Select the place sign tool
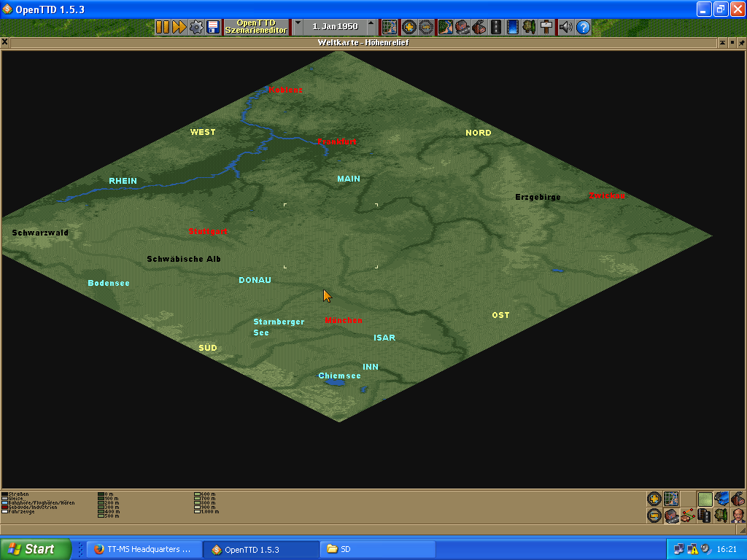Viewport: 747px width, 560px height. pyautogui.click(x=546, y=27)
